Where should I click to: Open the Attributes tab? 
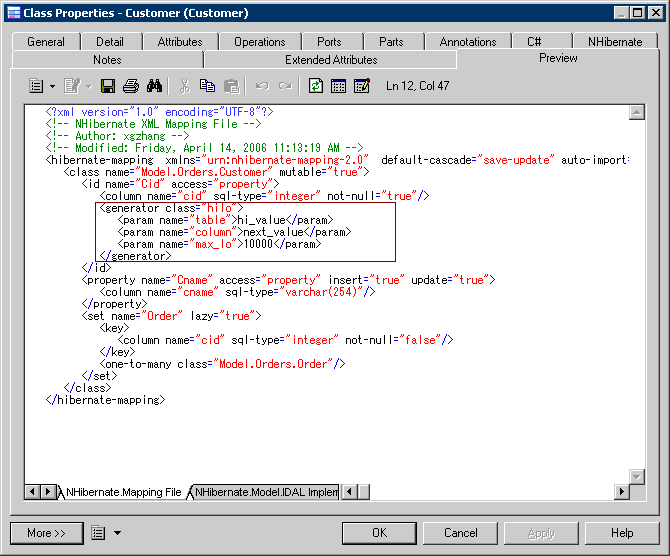click(x=180, y=42)
